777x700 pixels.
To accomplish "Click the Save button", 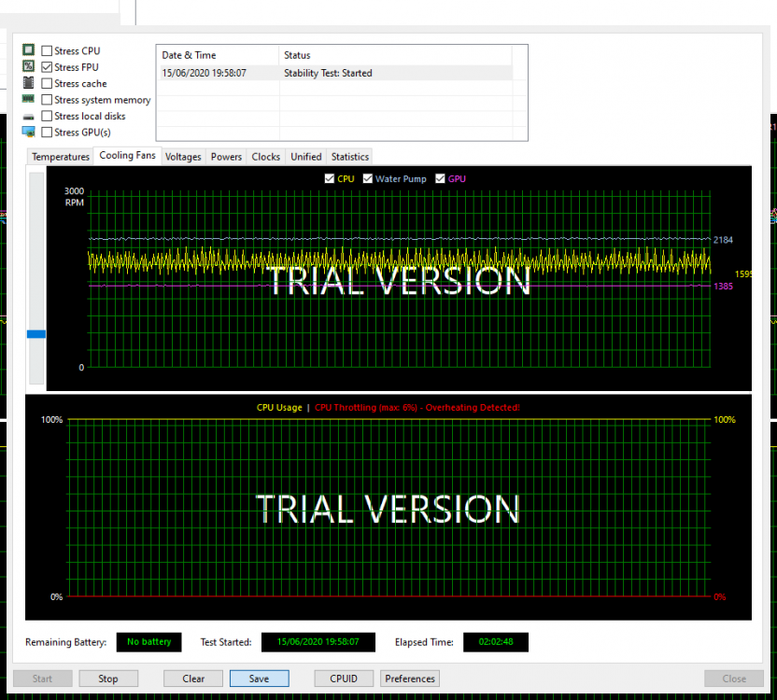I will coord(259,679).
